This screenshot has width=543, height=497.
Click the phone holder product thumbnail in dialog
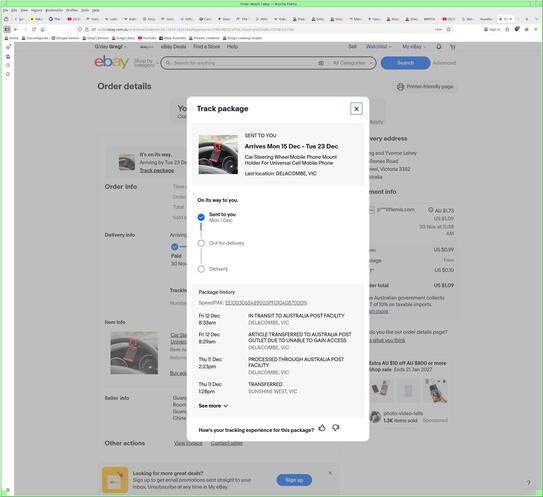(218, 154)
